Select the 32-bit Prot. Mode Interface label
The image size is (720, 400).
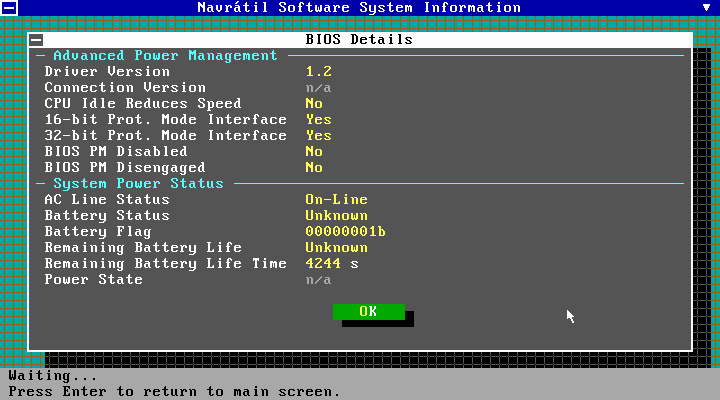(165, 136)
